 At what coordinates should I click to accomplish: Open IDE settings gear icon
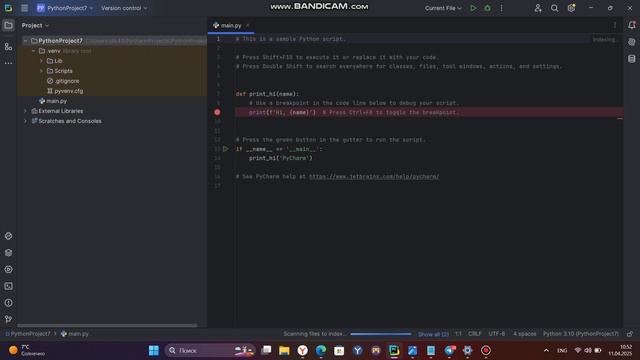click(571, 8)
